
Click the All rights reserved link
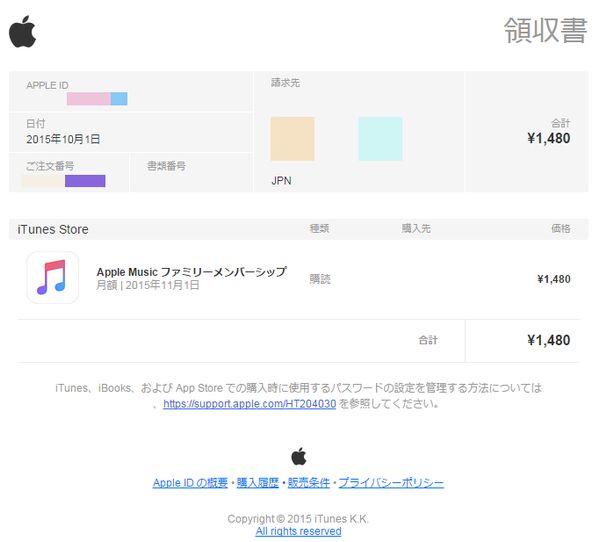pos(298,531)
